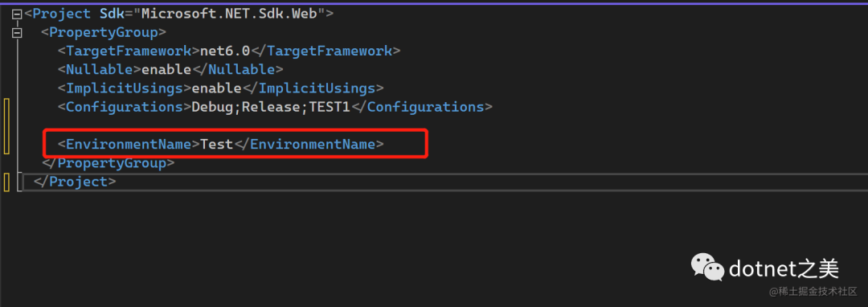Click the closing Project tag
The width and height of the screenshot is (868, 307).
pyautogui.click(x=75, y=182)
